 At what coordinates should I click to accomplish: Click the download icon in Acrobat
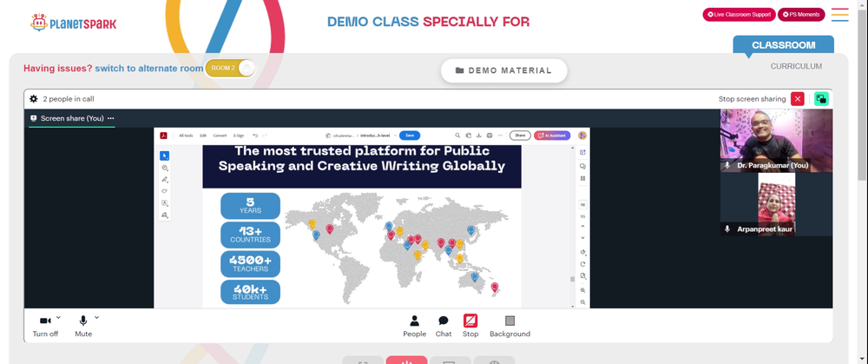479,136
